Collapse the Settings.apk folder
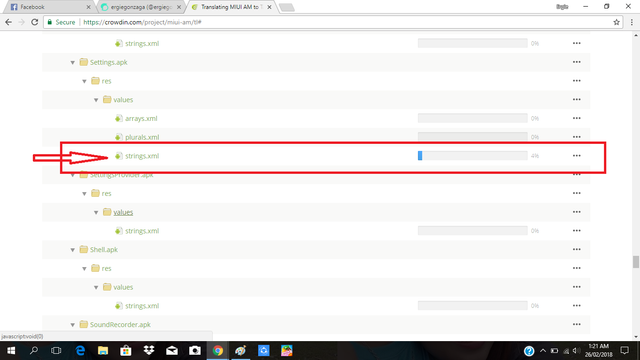Screen dimensions: 640x360 (73, 62)
